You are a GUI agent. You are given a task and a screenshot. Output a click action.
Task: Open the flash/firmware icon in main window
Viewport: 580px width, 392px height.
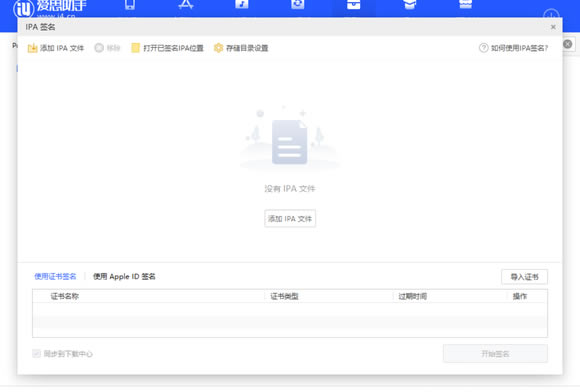[x=297, y=4]
